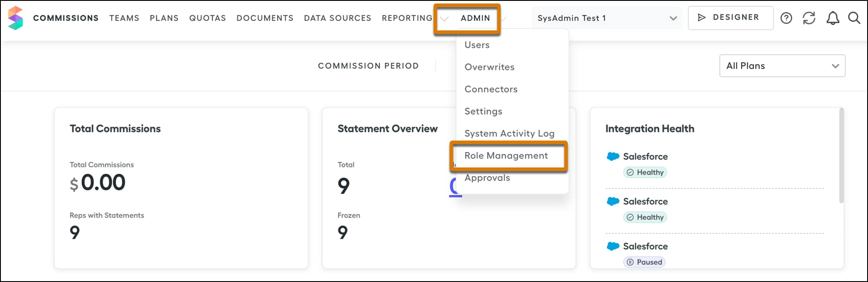Choose Approvals from the Admin menu
The width and height of the screenshot is (868, 282).
(x=487, y=178)
